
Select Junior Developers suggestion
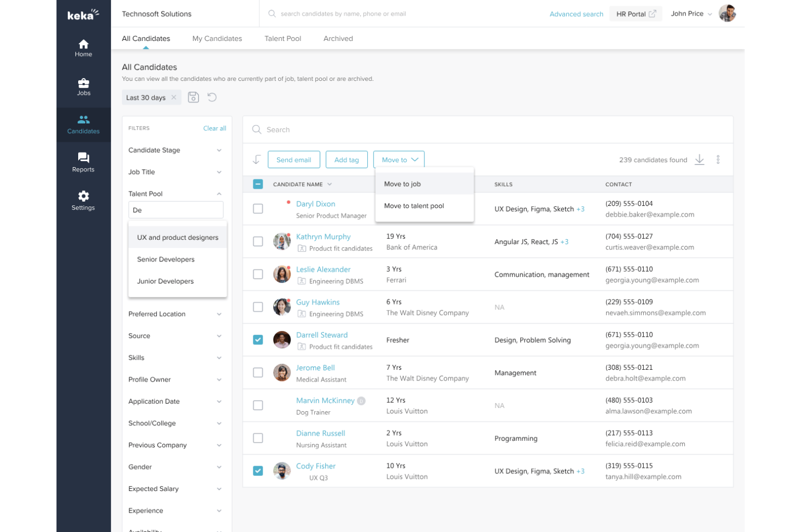pyautogui.click(x=177, y=281)
